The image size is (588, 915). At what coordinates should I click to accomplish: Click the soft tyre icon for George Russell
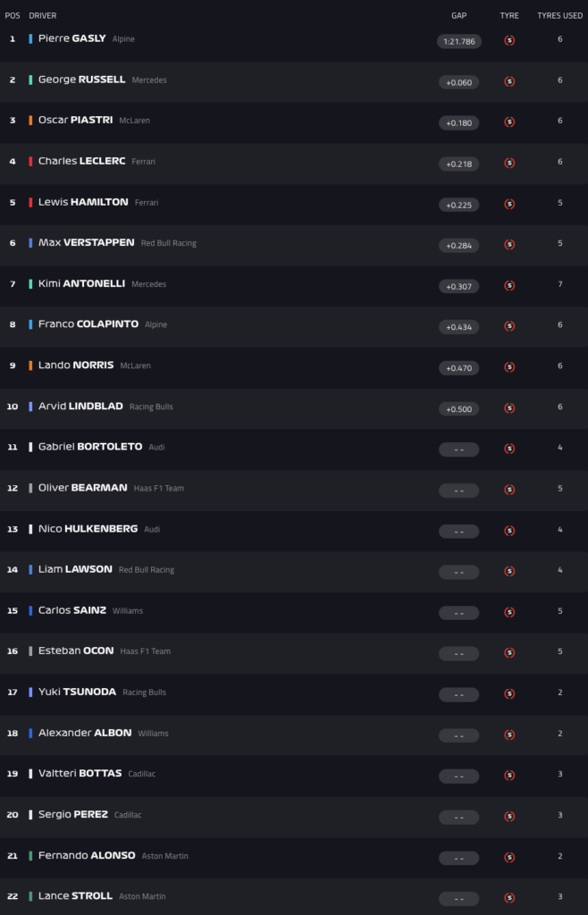point(509,81)
